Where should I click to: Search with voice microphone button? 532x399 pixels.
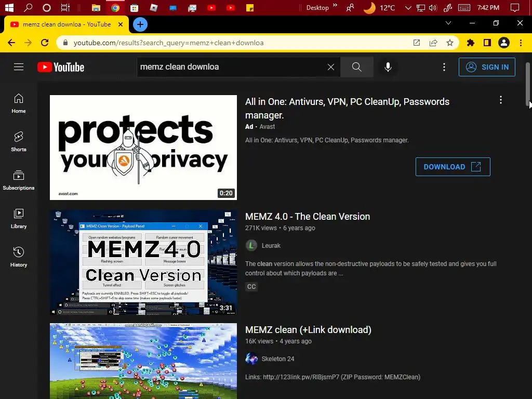click(x=388, y=67)
